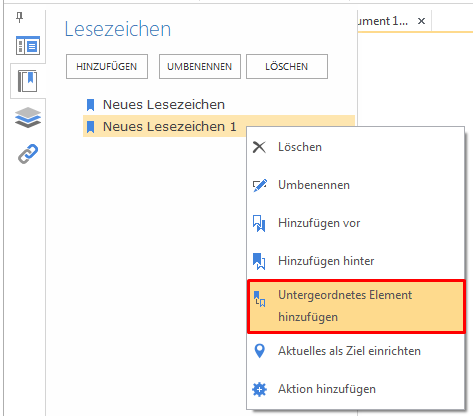The width and height of the screenshot is (473, 416).
Task: Click the HINZUFÜGEN button
Action: click(x=107, y=67)
